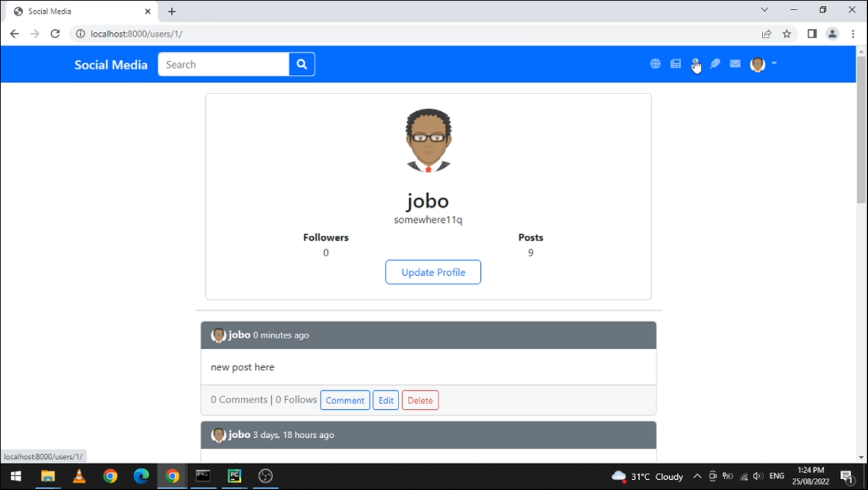This screenshot has width=868, height=490.
Task: Open the Windows Start menu
Action: [x=16, y=476]
